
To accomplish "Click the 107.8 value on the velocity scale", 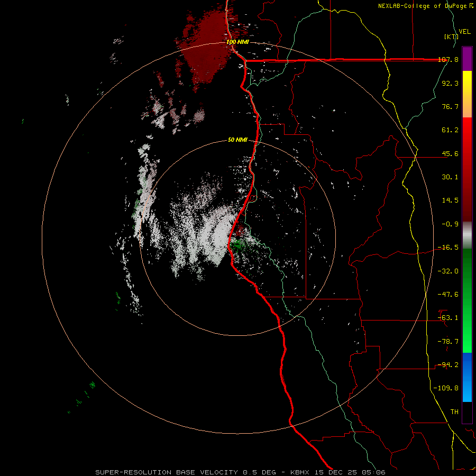I will point(448,59).
